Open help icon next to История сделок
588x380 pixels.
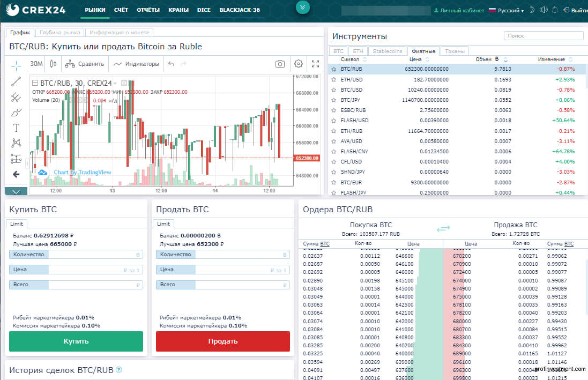pyautogui.click(x=119, y=370)
